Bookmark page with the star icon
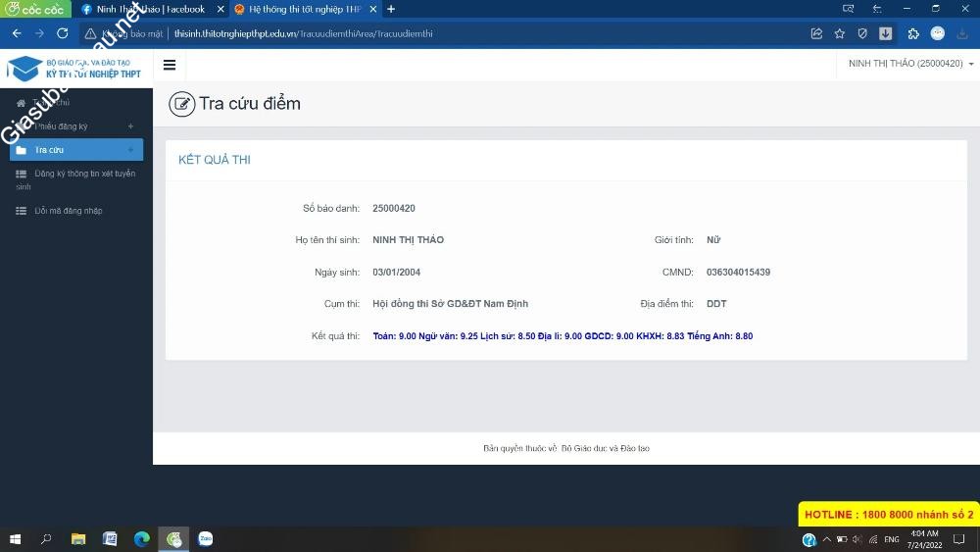Screen dimensions: 980x552 point(840,33)
